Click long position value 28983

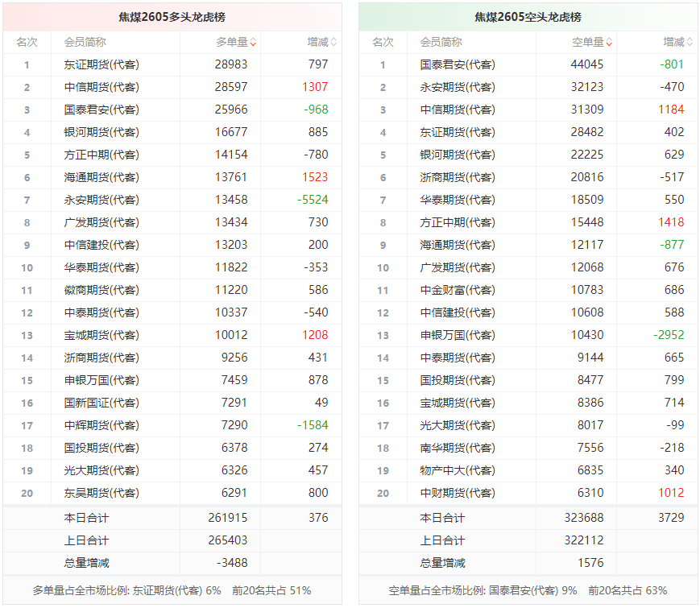click(x=231, y=64)
